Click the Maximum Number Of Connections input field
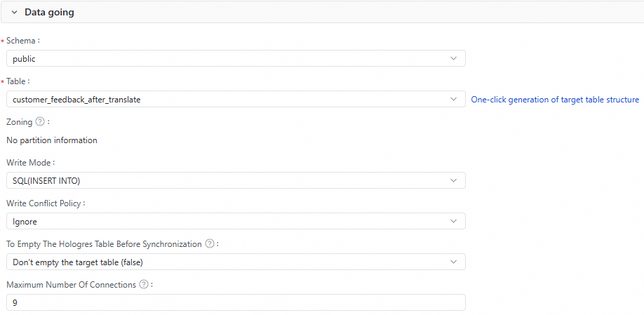644x315 pixels. pyautogui.click(x=235, y=302)
